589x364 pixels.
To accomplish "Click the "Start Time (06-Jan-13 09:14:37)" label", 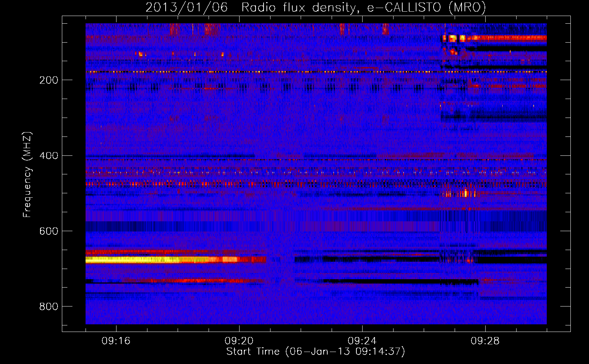I will coord(316,352).
